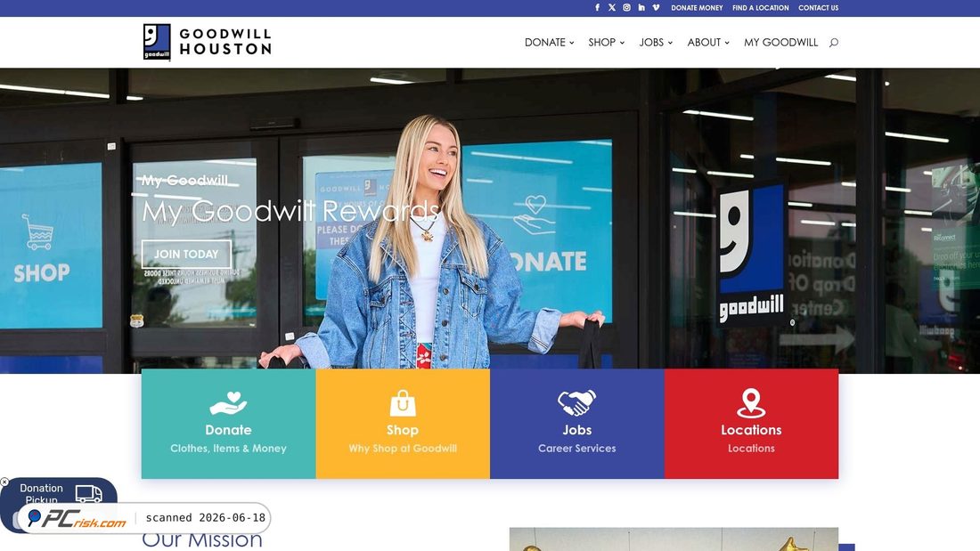Click 'Clothes, Items & Money' text
Screen dimensions: 980x551
tap(228, 449)
